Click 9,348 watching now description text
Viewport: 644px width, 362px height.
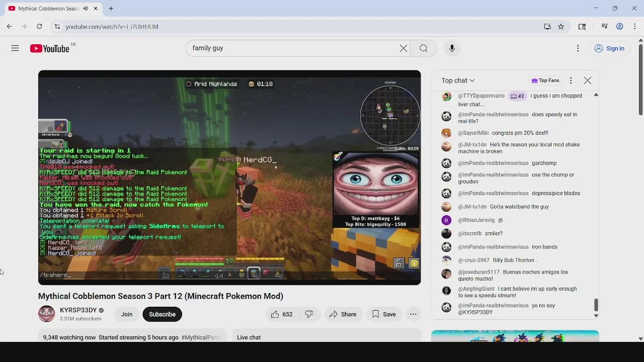pos(69,337)
